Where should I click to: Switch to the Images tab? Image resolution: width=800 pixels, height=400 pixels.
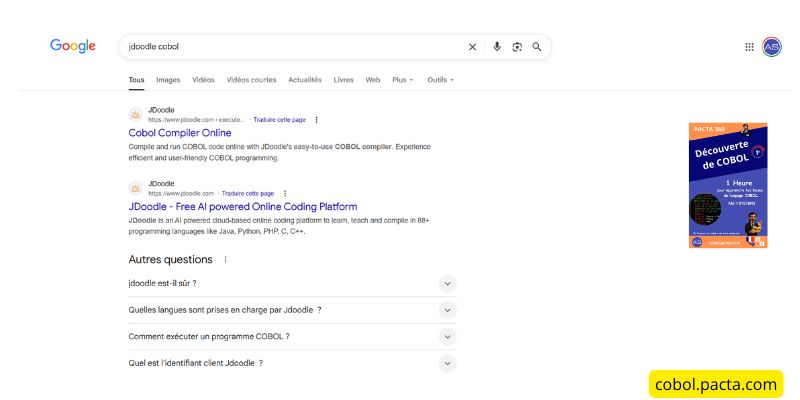click(x=168, y=80)
